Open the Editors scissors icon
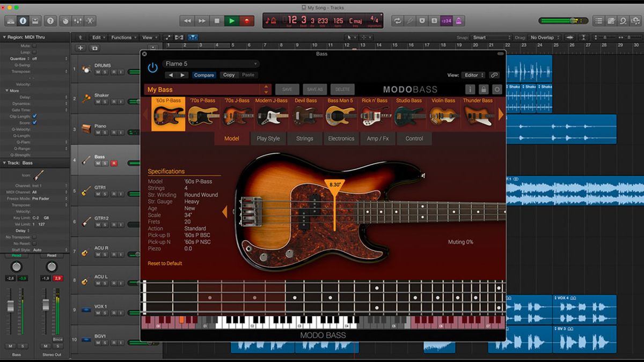The height and width of the screenshot is (362, 644). (91, 21)
